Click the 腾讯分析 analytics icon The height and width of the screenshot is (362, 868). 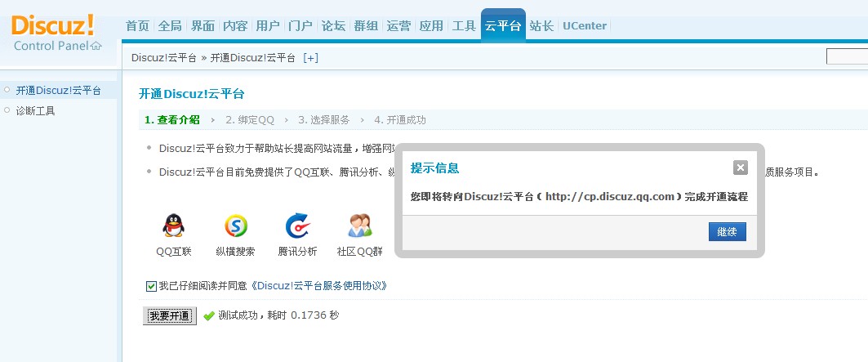click(x=298, y=226)
